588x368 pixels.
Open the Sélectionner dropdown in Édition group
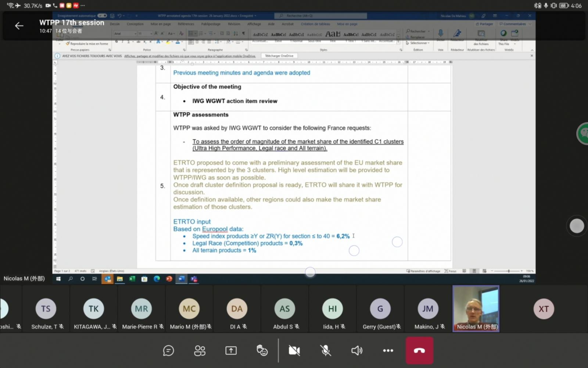tap(418, 43)
